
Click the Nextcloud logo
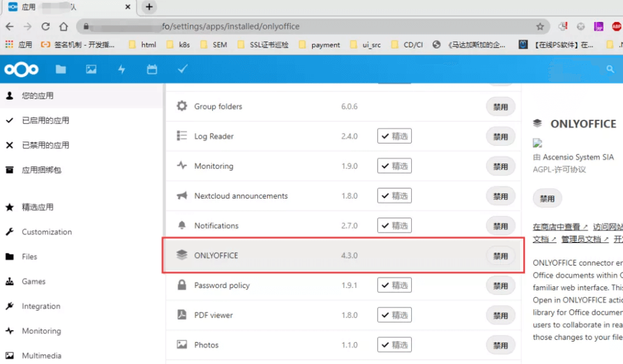point(21,69)
